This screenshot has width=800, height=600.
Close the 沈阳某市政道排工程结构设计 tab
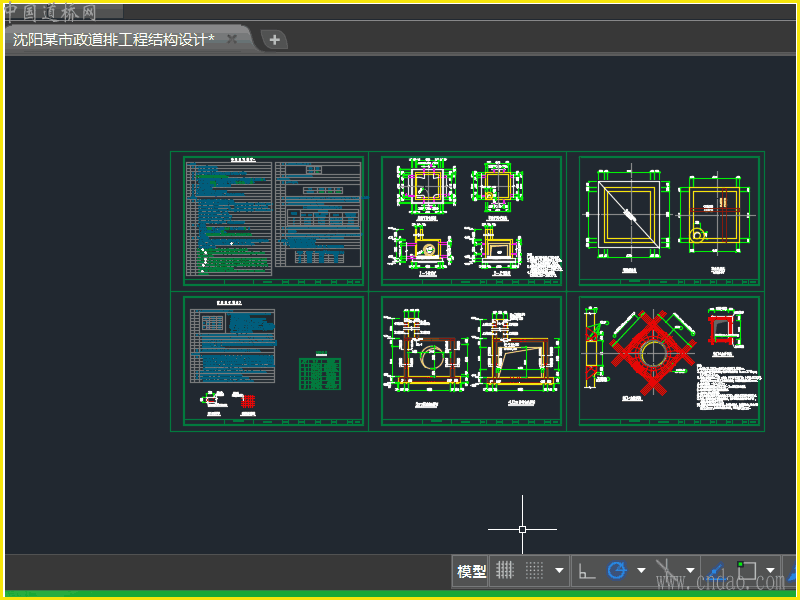tap(232, 39)
